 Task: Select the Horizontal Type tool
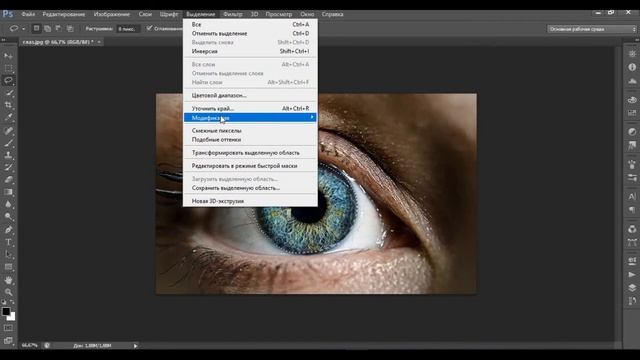8,242
